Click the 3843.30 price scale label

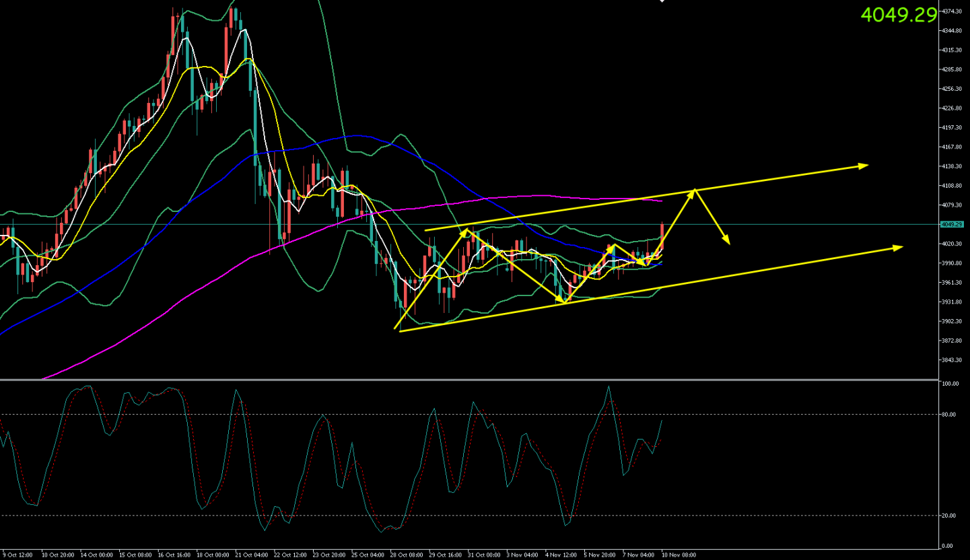[952, 360]
